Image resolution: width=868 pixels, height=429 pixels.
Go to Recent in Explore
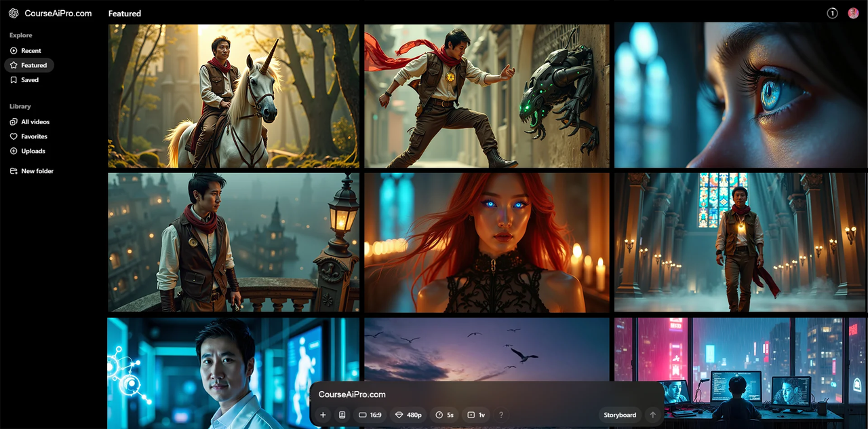click(31, 51)
